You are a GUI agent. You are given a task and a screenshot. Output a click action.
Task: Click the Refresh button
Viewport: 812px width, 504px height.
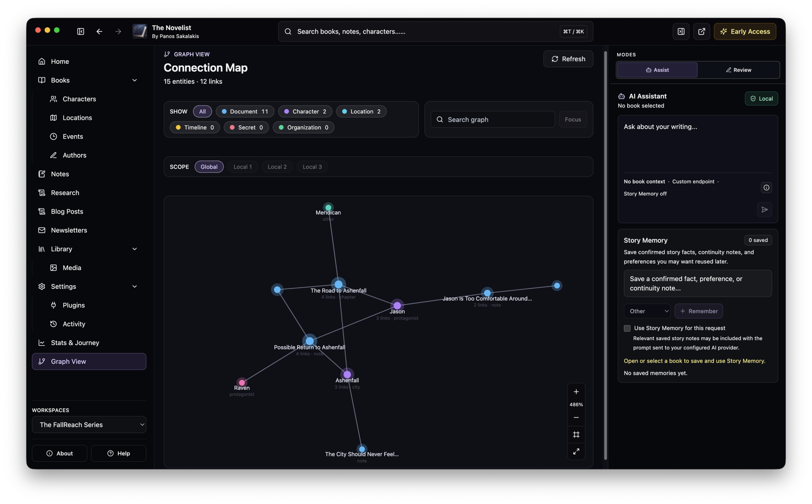[x=568, y=59]
